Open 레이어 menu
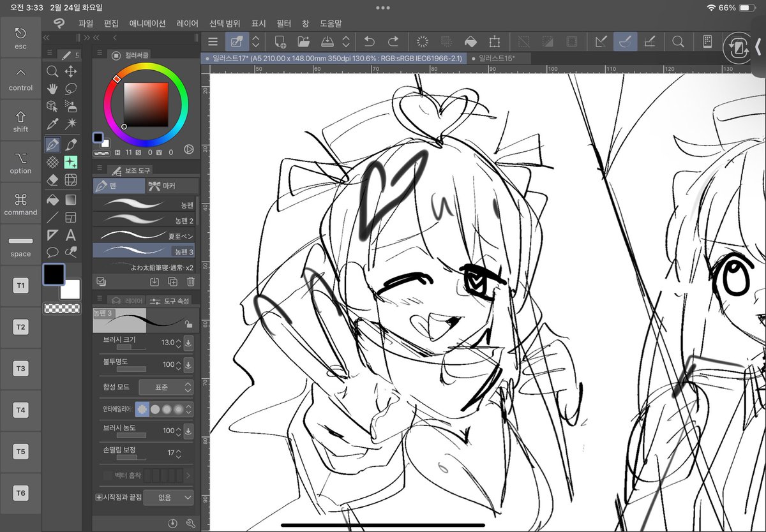Viewport: 766px width, 532px height. (x=187, y=24)
